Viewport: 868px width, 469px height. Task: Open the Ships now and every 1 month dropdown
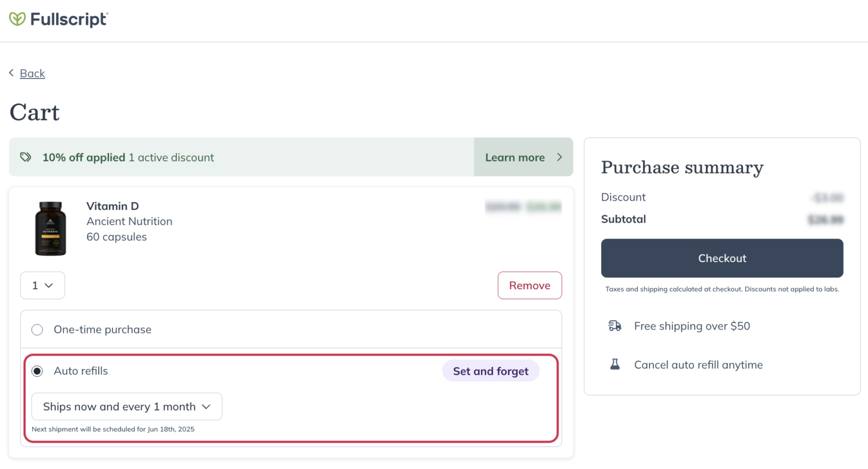127,406
